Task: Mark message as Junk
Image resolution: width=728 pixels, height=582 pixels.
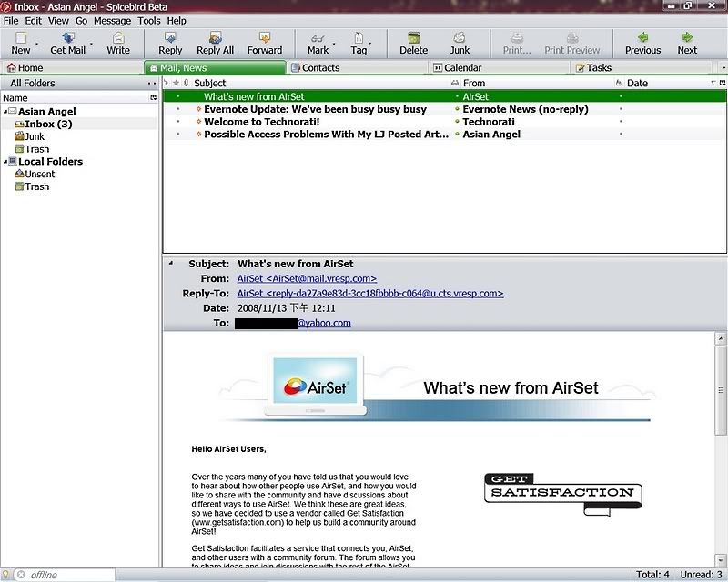Action: pos(460,37)
